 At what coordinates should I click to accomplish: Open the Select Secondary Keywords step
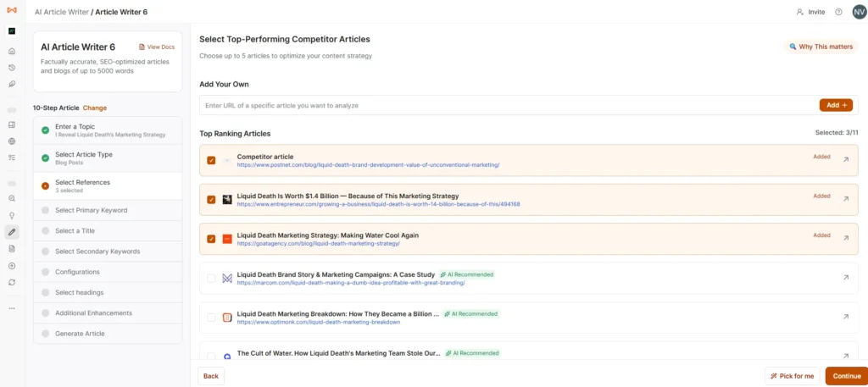click(x=108, y=251)
